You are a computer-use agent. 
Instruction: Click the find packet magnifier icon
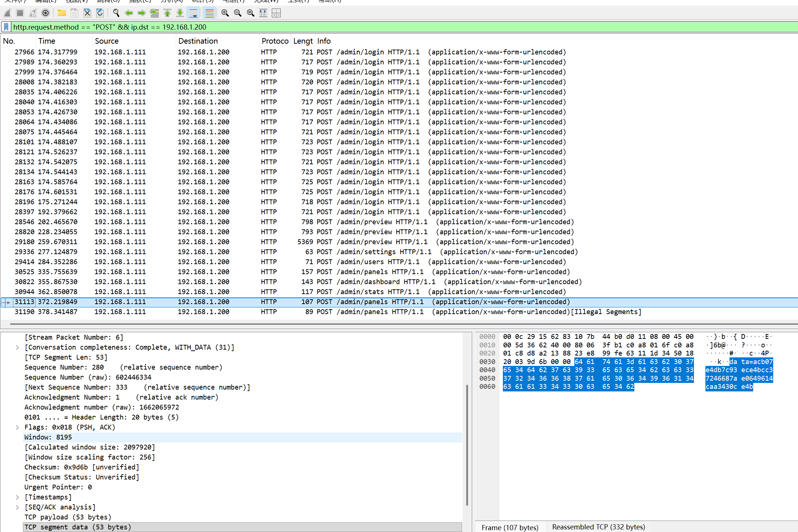[116, 13]
